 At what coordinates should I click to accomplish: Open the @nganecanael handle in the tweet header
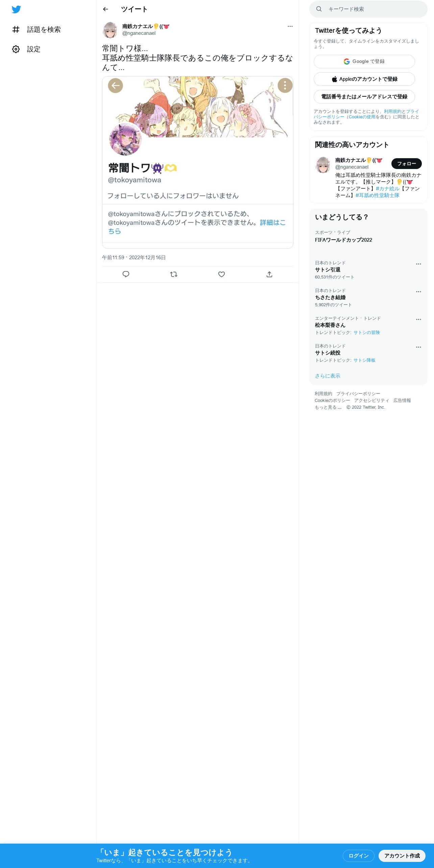[x=139, y=33]
